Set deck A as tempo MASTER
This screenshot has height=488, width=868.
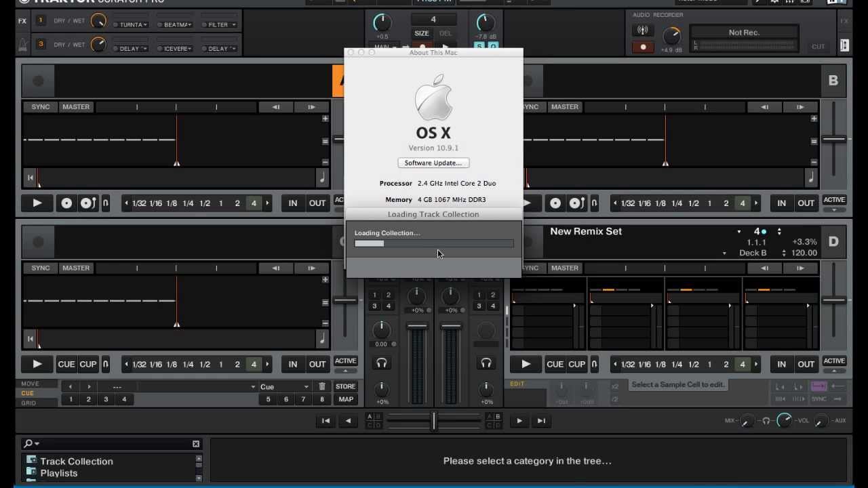(x=76, y=107)
